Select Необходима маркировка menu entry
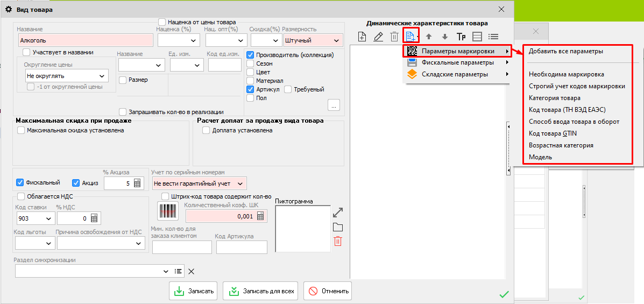Image resolution: width=644 pixels, height=304 pixels. point(566,74)
